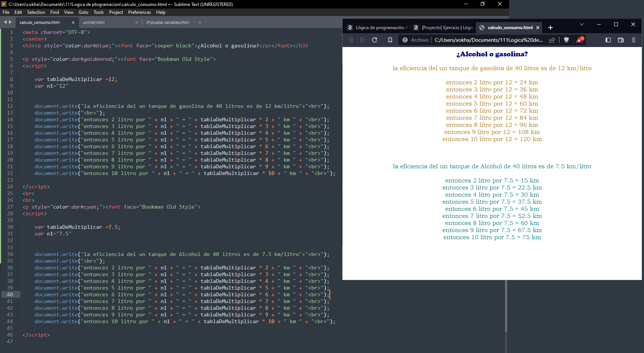This screenshot has height=353, width=644.
Task: Open the Preferences menu in Sublime Text
Action: coord(139,12)
